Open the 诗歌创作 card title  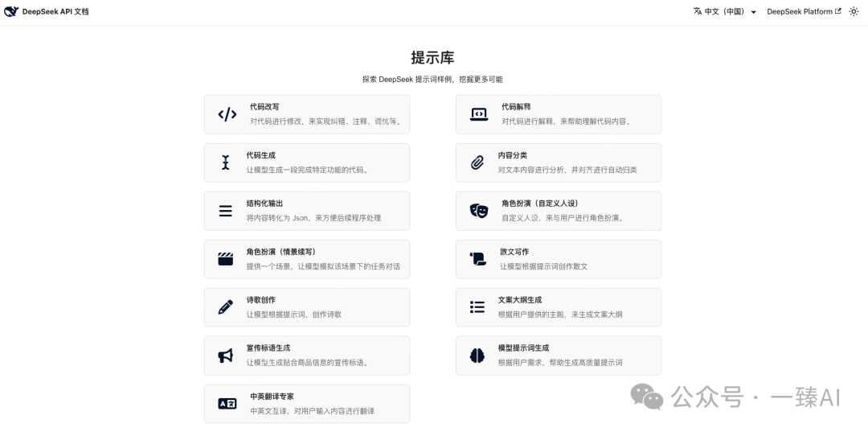[x=260, y=300]
